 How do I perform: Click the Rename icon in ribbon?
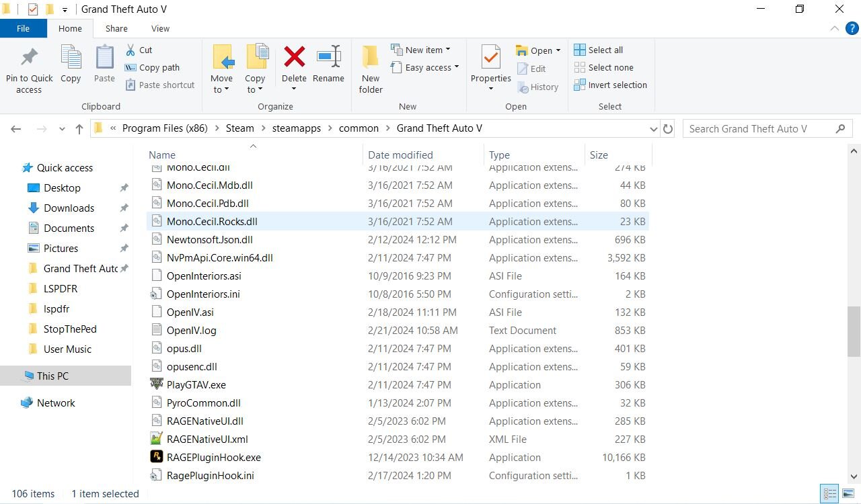(x=329, y=56)
